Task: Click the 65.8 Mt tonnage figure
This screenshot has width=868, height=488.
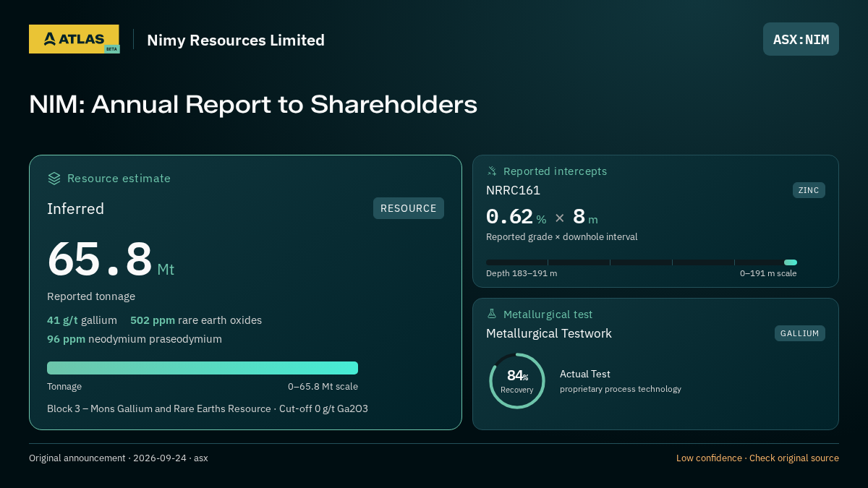Action: pos(111,260)
